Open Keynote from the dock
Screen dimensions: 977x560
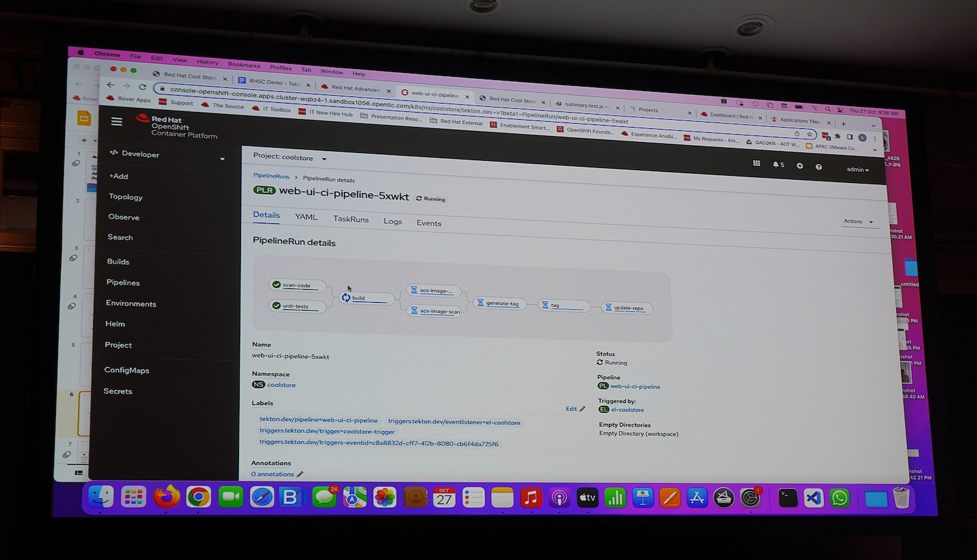pos(643,498)
